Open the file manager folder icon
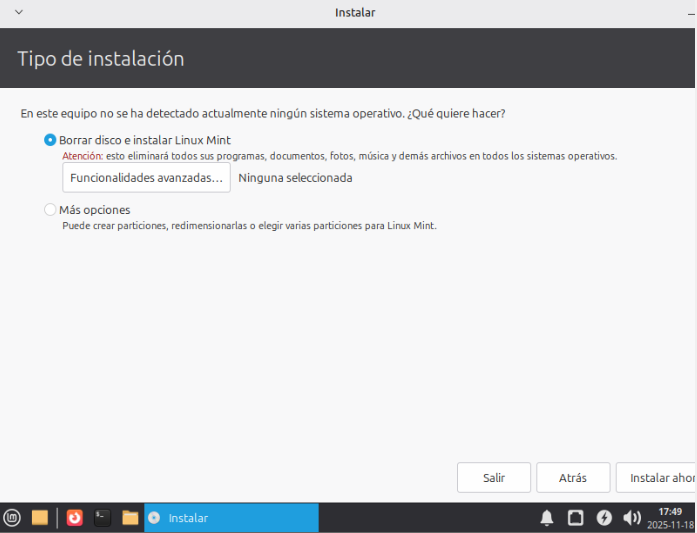 point(130,518)
